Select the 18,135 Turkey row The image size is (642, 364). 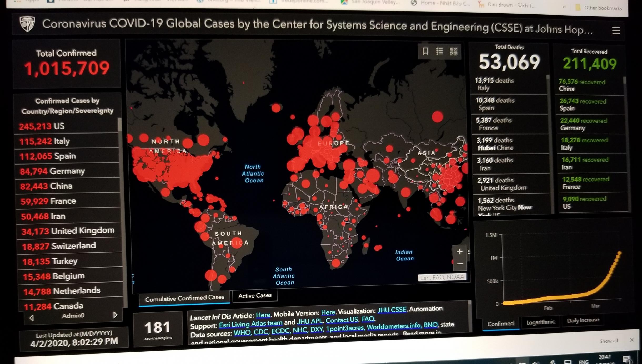pyautogui.click(x=70, y=261)
